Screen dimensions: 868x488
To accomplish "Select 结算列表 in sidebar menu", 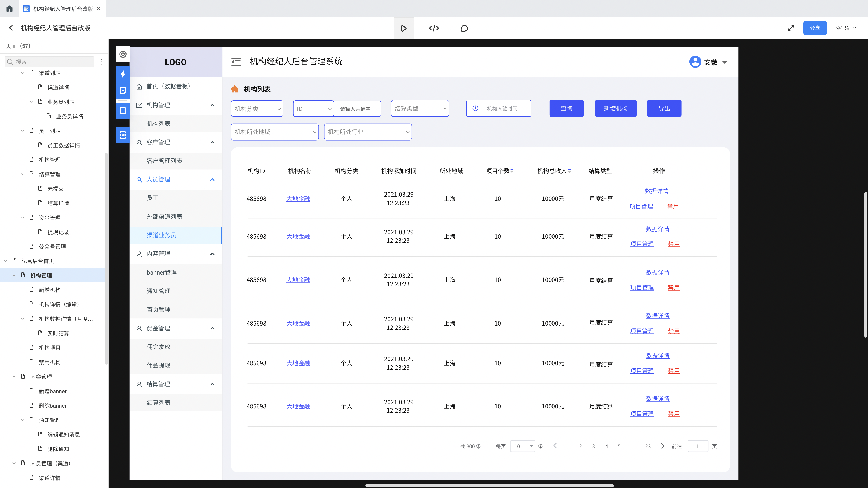I will pyautogui.click(x=176, y=402).
